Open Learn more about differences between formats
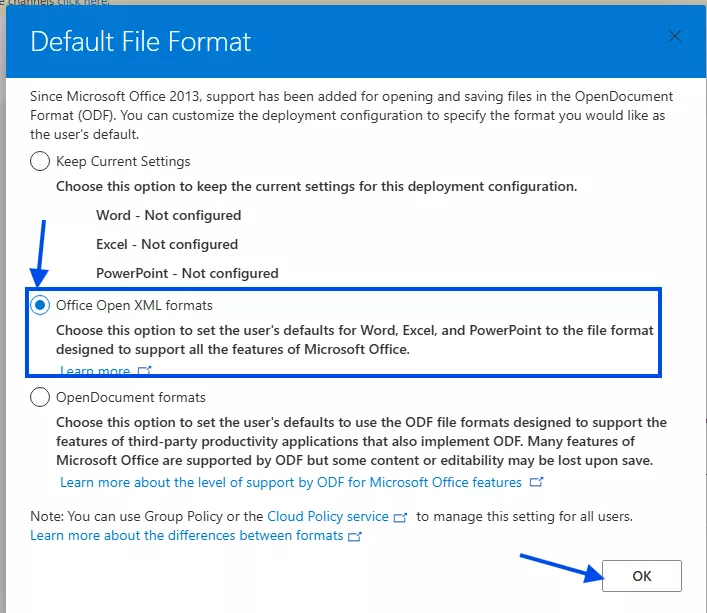Image resolution: width=707 pixels, height=613 pixels. (x=187, y=535)
